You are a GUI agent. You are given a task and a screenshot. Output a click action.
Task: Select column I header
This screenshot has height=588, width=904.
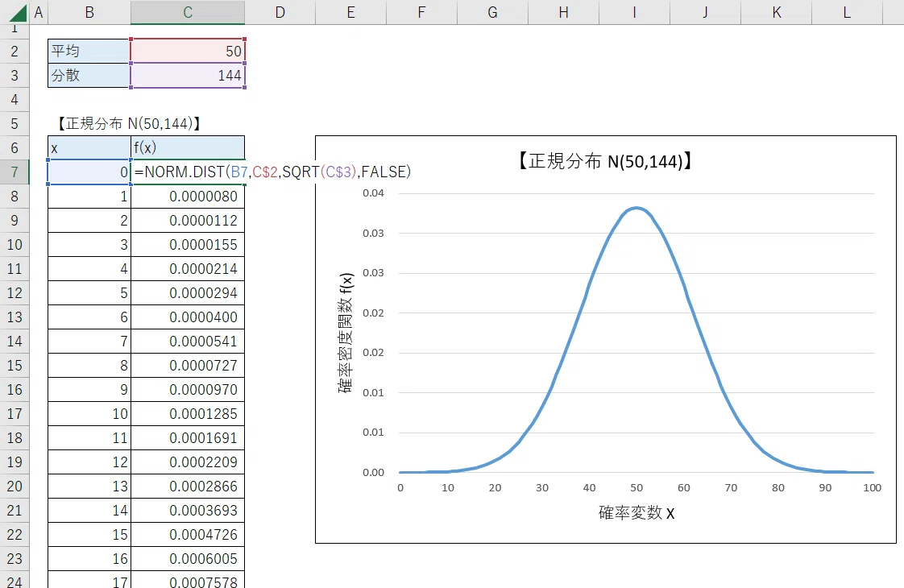click(x=634, y=12)
